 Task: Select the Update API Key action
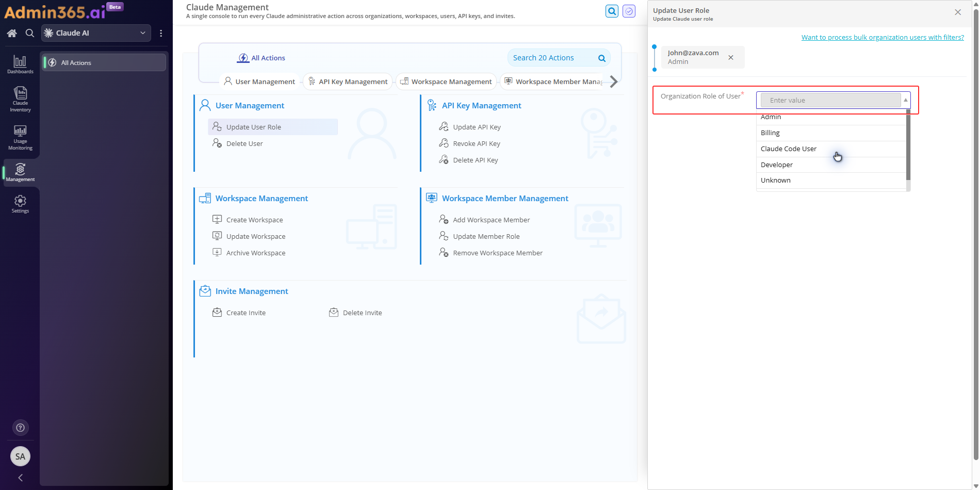coord(477,127)
